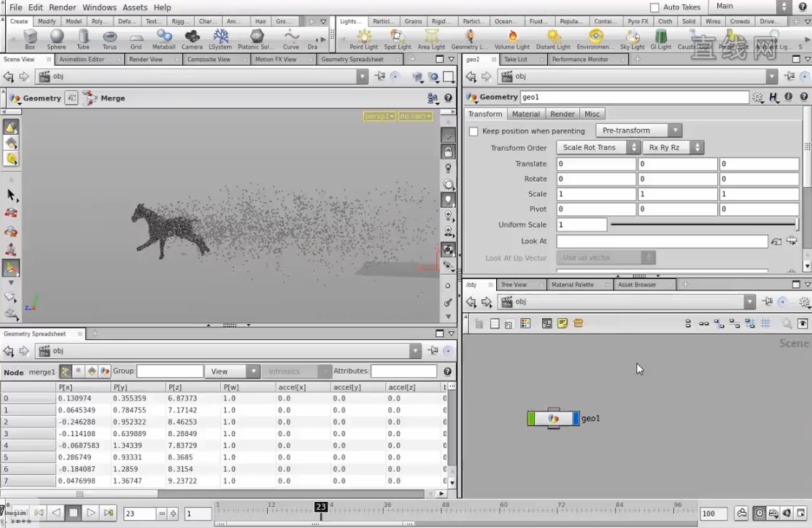Image resolution: width=812 pixels, height=528 pixels.
Task: Toggle points display in Geometry Spreadsheet
Action: 65,371
